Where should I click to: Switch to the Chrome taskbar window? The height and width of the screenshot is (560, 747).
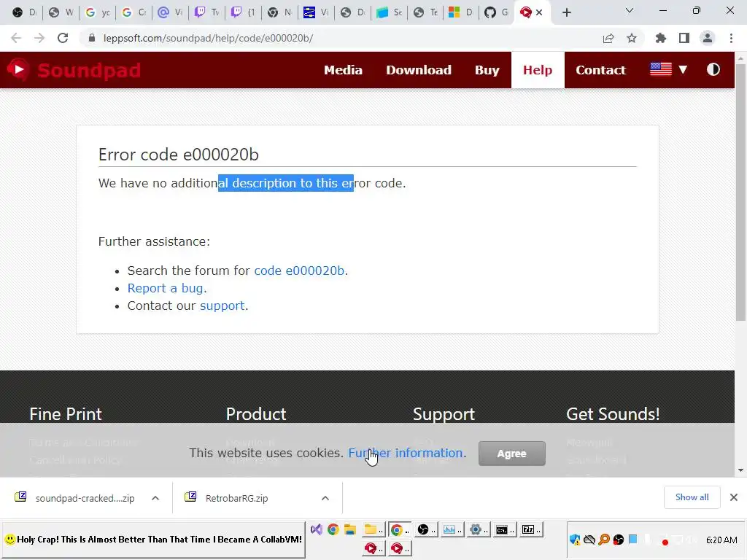click(x=399, y=529)
